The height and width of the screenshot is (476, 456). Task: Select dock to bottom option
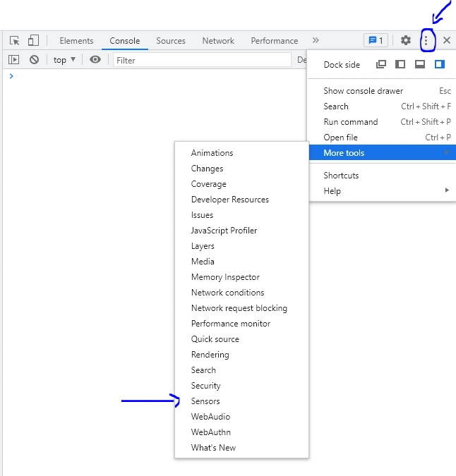[419, 64]
